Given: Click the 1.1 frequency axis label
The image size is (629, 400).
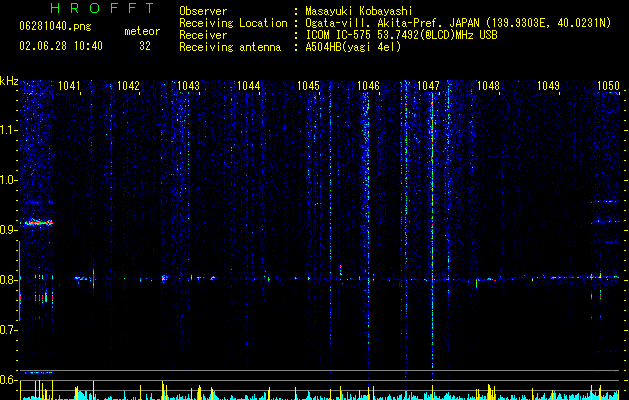Looking at the screenshot, I should click(9, 130).
